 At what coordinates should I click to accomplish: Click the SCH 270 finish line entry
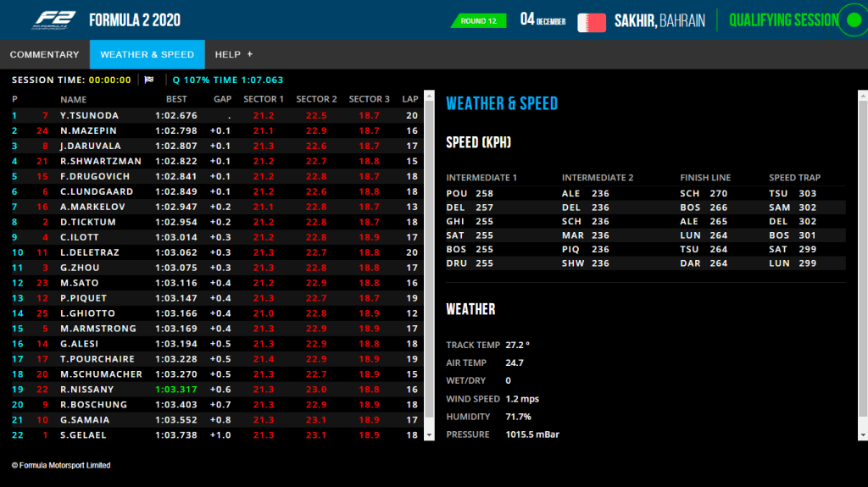pyautogui.click(x=704, y=193)
